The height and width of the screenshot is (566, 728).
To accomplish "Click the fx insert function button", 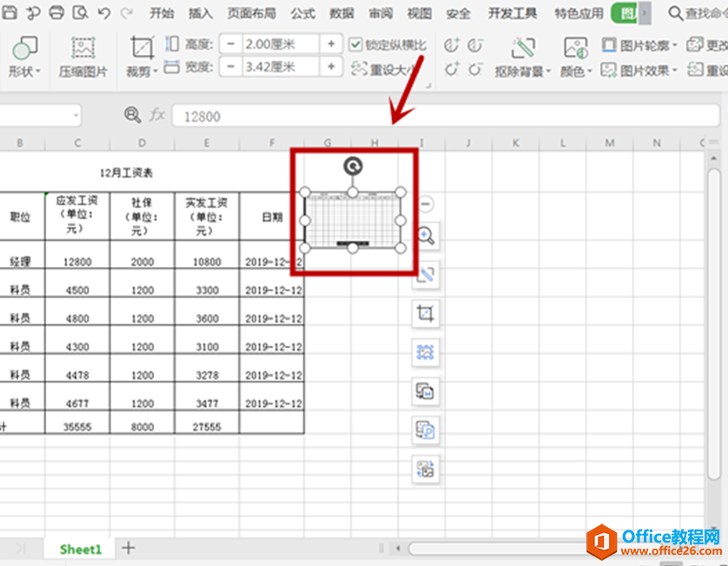I will tap(157, 115).
